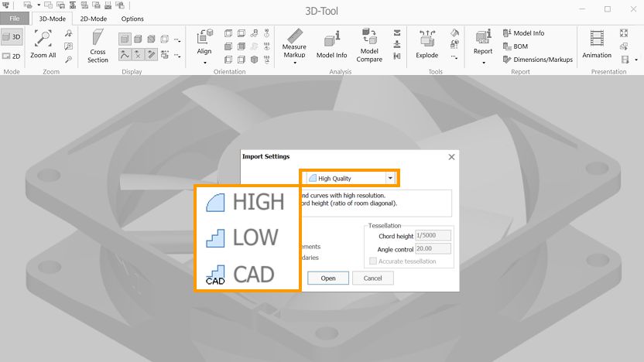Viewport: 644px width, 362px height.
Task: Enable the Accurate tessellation checkbox
Action: 373,261
